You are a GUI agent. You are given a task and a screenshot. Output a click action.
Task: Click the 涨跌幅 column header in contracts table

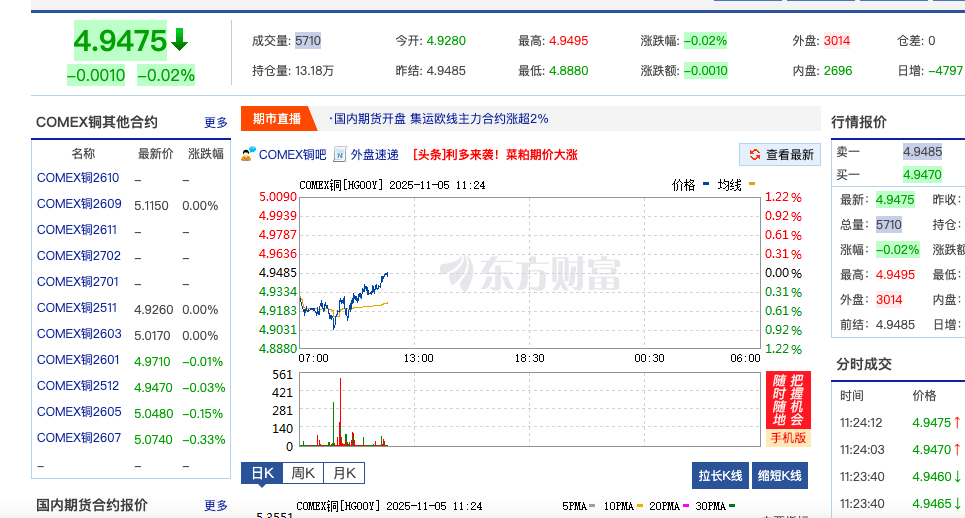pyautogui.click(x=206, y=153)
